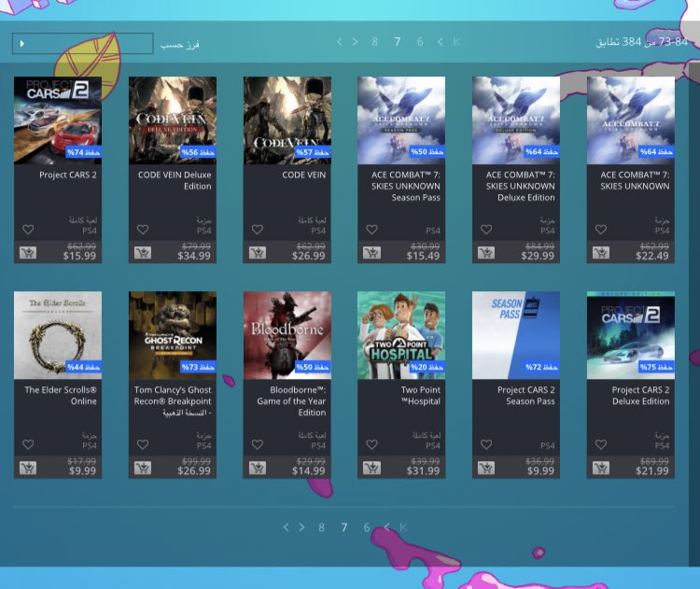Click the $31.99 sale price
700x589 pixels.
click(423, 470)
